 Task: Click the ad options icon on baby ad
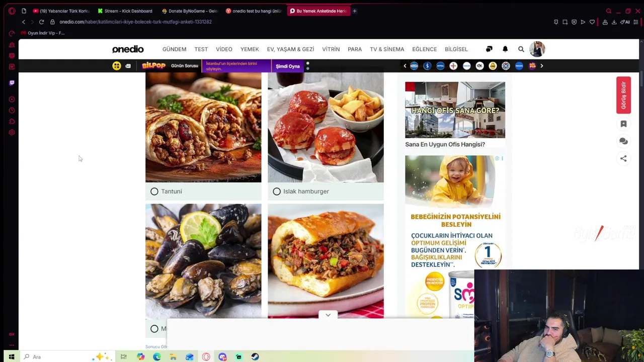pos(502,158)
